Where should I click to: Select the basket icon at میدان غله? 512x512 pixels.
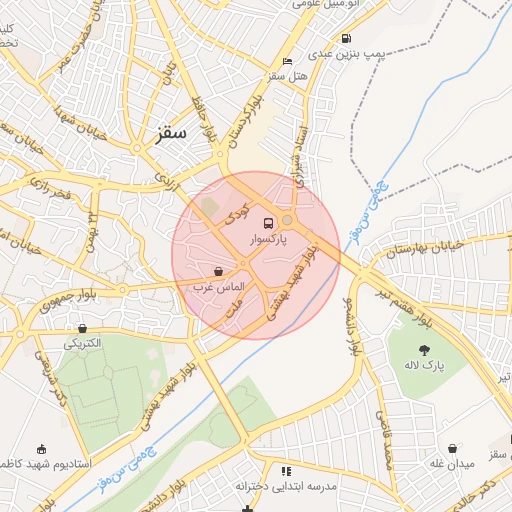tap(452, 448)
